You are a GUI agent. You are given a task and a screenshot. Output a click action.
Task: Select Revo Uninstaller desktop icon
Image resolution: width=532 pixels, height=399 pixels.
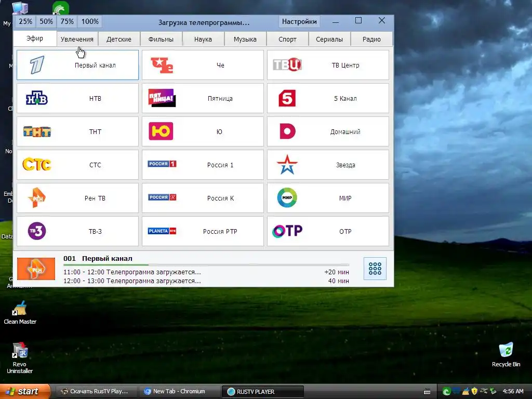pyautogui.click(x=20, y=358)
